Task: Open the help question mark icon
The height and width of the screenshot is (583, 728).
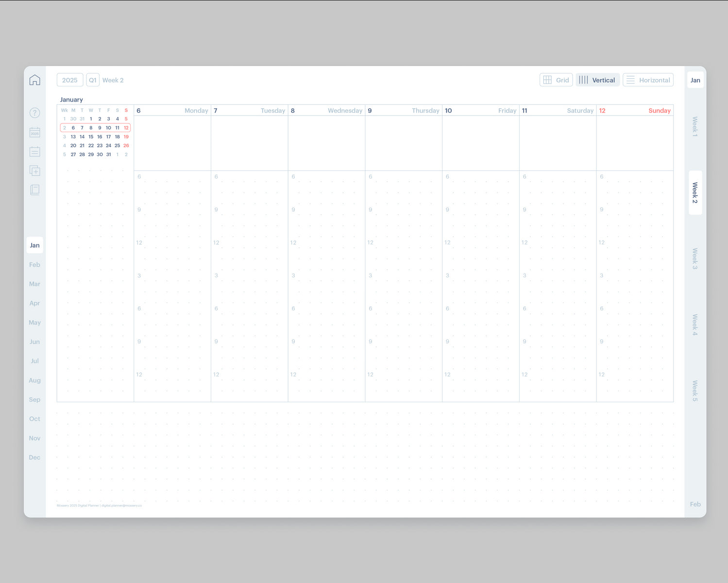Action: tap(34, 113)
